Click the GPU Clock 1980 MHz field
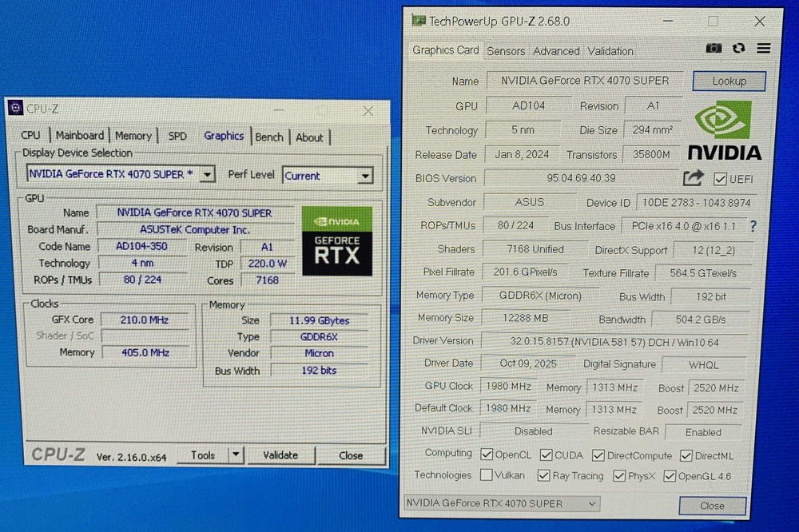Image resolution: width=799 pixels, height=532 pixels. pyautogui.click(x=508, y=387)
